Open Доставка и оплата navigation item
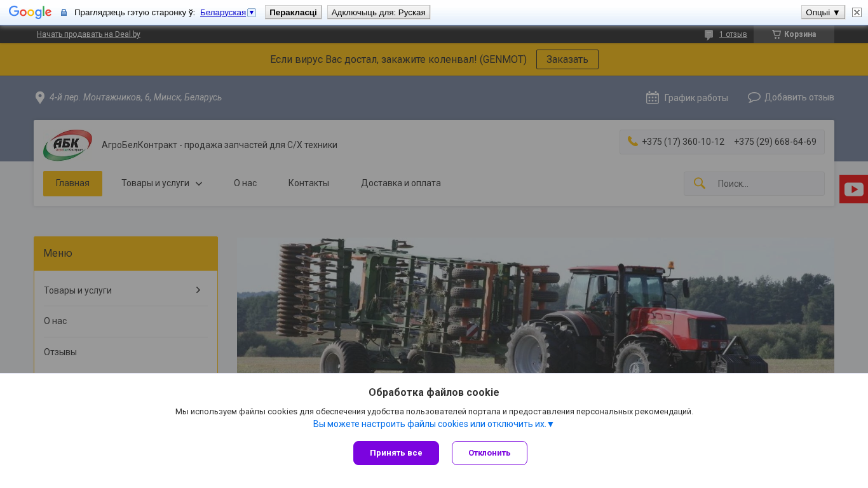Image resolution: width=868 pixels, height=488 pixels. click(x=401, y=183)
